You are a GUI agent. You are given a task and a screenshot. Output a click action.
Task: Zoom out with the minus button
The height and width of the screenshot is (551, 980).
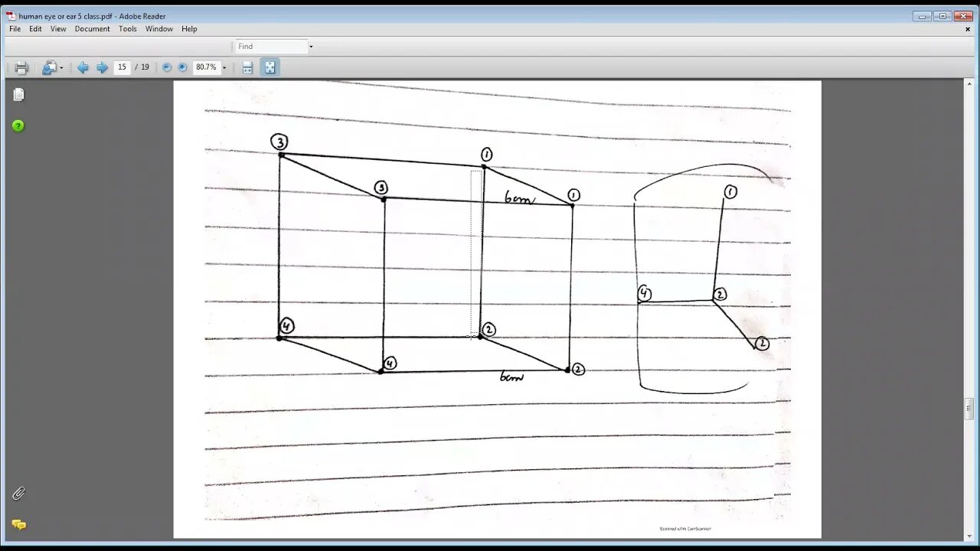[x=167, y=67]
